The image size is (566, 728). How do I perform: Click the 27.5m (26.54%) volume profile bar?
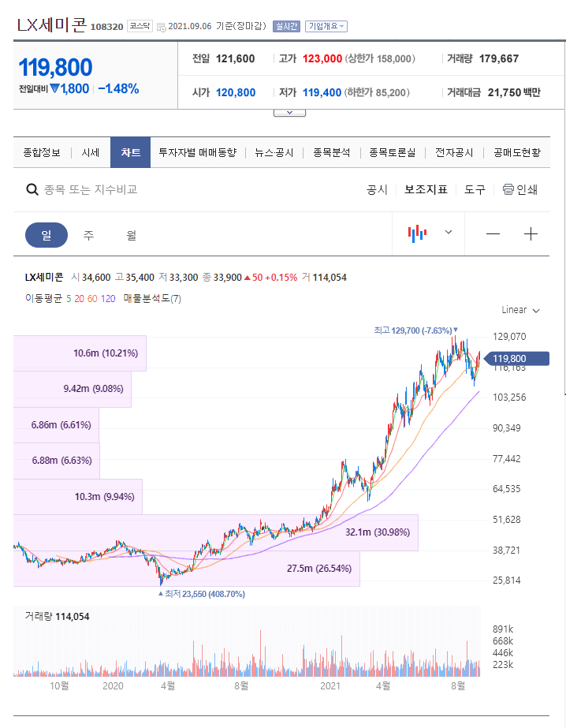(x=187, y=569)
